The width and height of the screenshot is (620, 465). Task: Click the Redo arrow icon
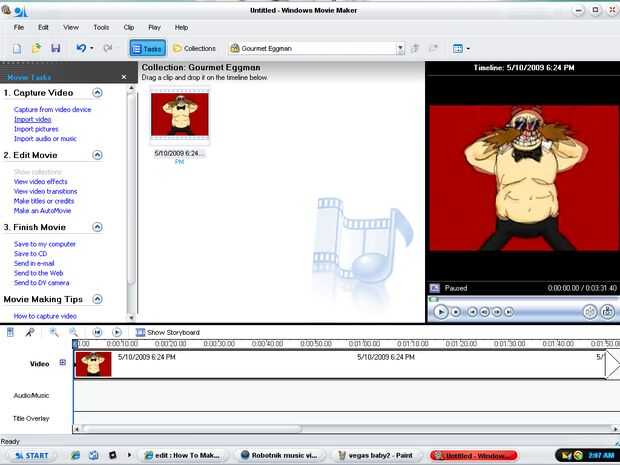click(108, 48)
